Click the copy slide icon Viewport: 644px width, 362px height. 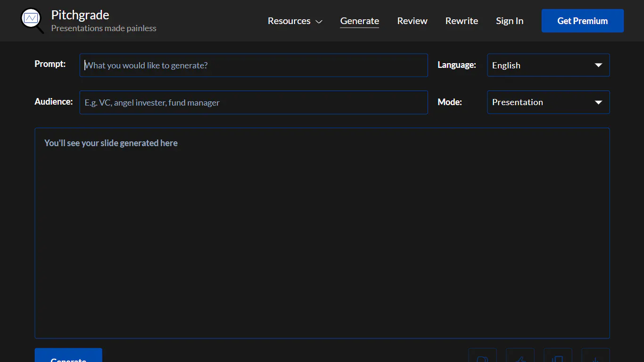point(558,359)
